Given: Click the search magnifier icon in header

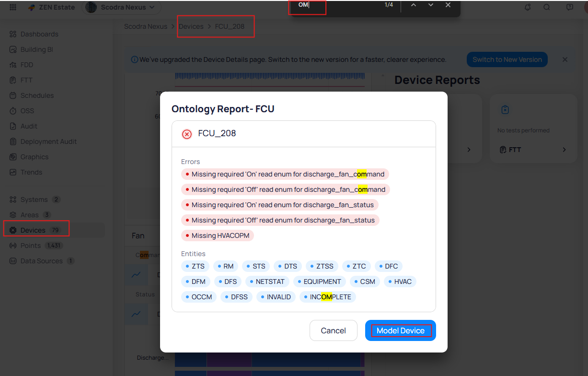Looking at the screenshot, I should pyautogui.click(x=547, y=7).
